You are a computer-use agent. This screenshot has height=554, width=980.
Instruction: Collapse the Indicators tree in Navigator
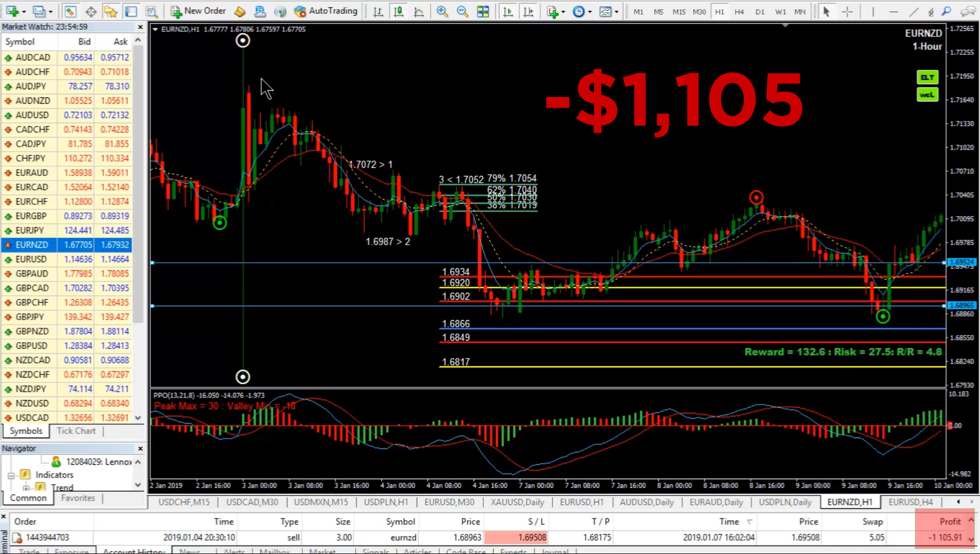pos(11,475)
